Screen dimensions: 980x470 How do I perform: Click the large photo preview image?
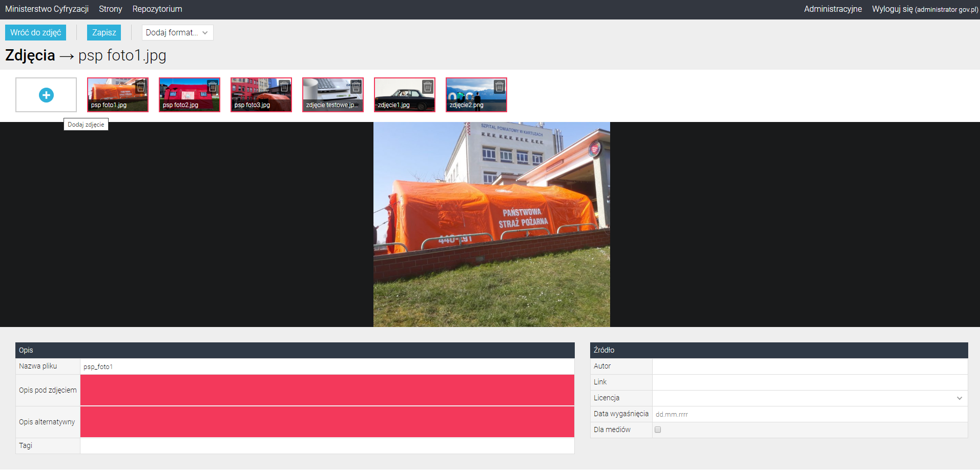(492, 224)
